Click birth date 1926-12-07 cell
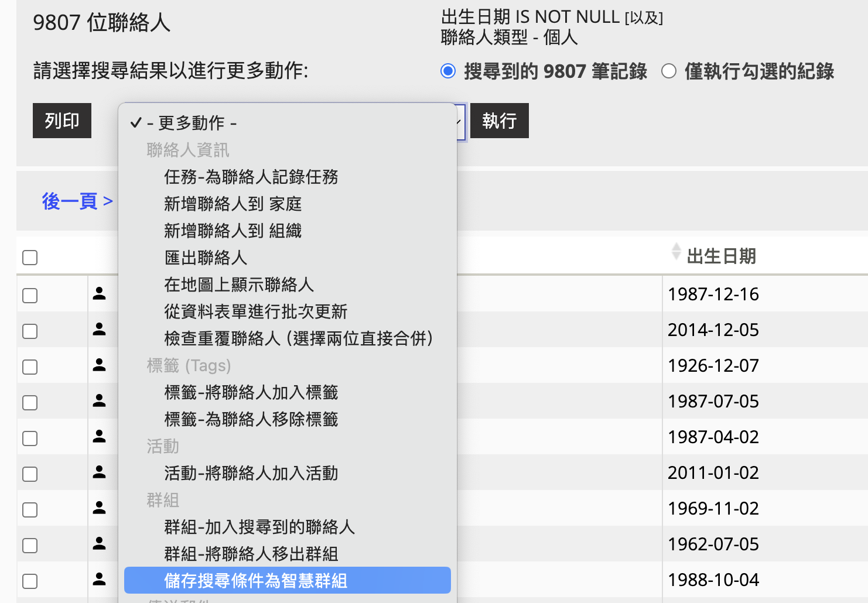This screenshot has width=868, height=603. (713, 365)
